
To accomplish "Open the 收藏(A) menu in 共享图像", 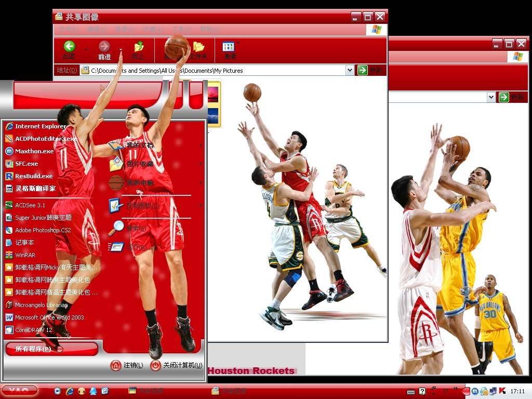I will click(153, 30).
